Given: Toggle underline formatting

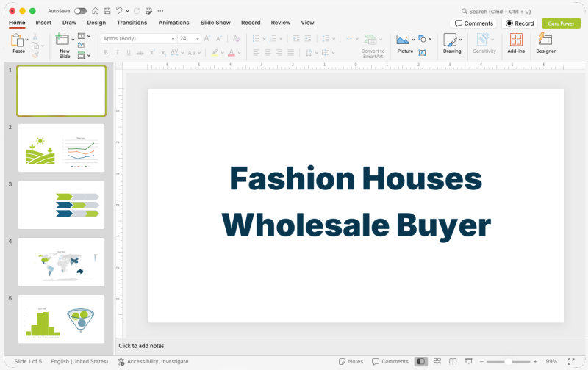Looking at the screenshot, I should pyautogui.click(x=129, y=53).
